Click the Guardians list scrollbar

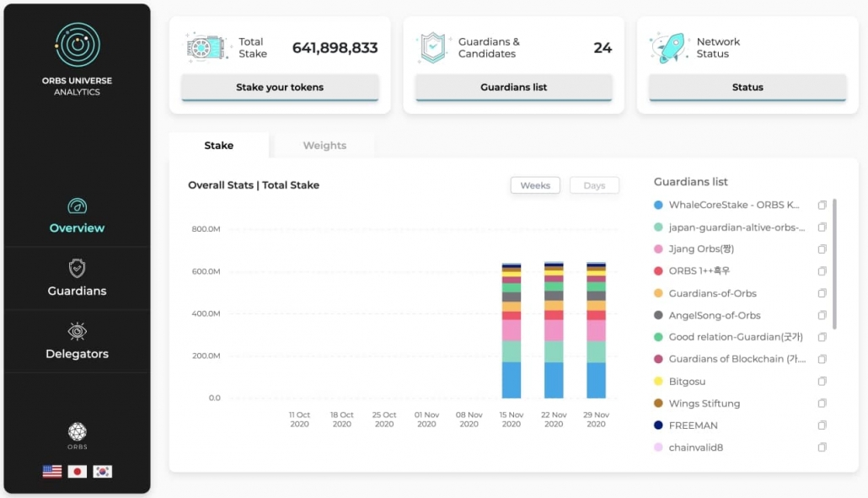pyautogui.click(x=834, y=264)
